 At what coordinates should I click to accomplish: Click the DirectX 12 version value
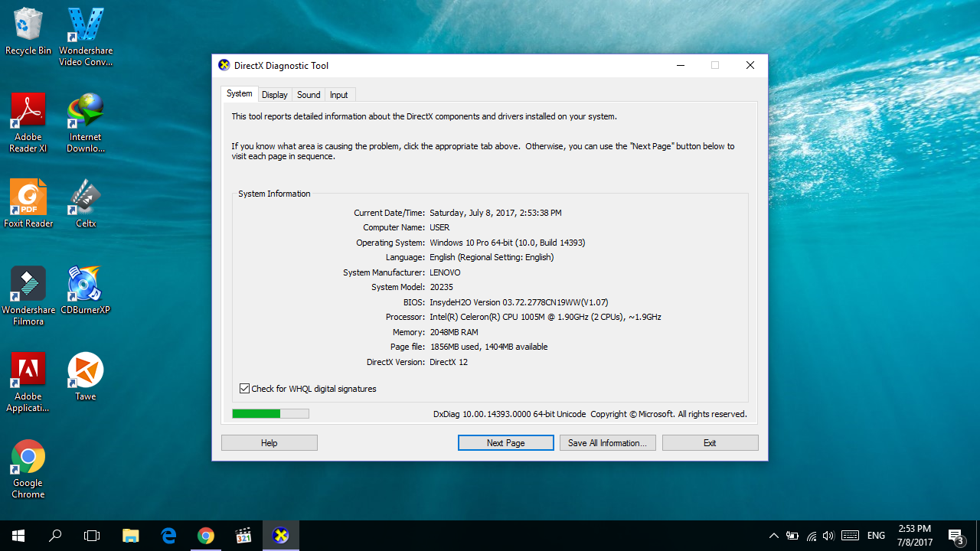[449, 362]
